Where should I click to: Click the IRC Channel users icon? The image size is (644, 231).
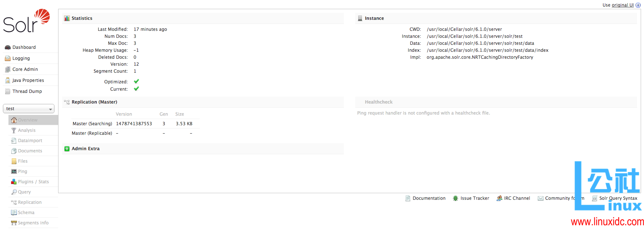tap(499, 198)
